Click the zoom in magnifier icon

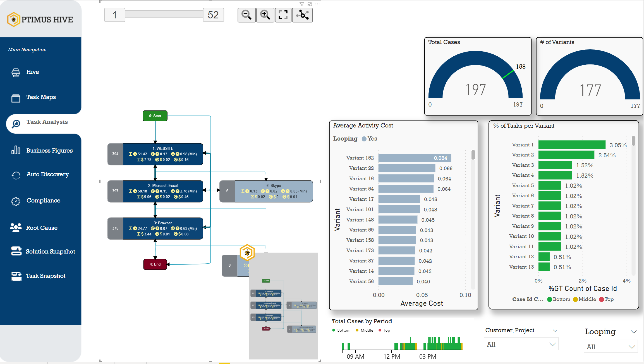[265, 15]
